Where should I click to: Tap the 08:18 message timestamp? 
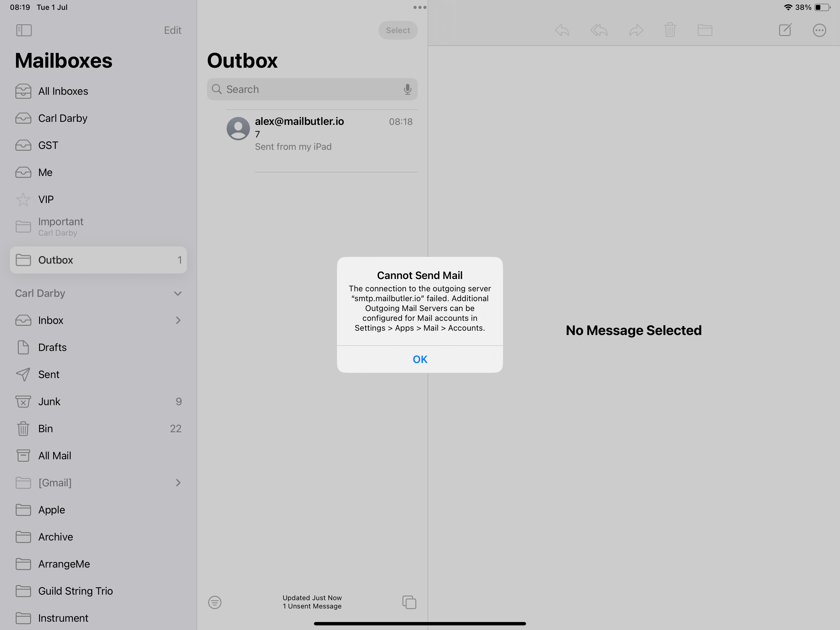pyautogui.click(x=401, y=122)
